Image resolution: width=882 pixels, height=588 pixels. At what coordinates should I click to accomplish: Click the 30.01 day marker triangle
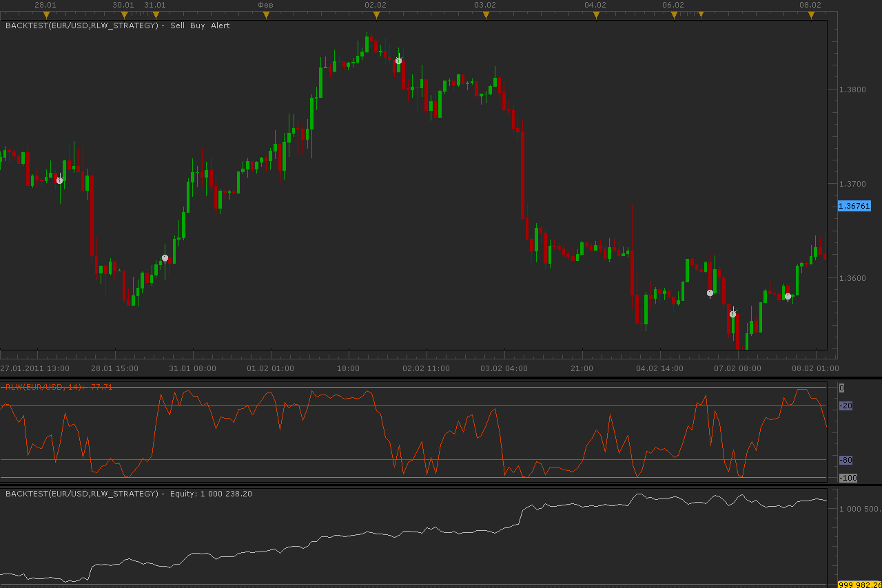click(124, 14)
